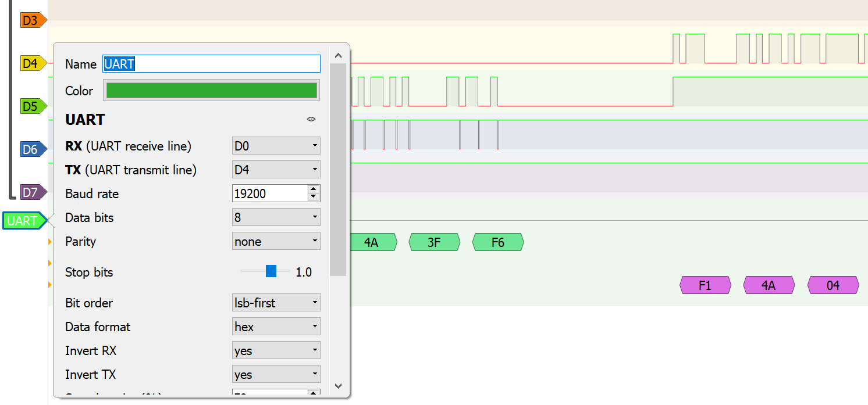The height and width of the screenshot is (405, 868).
Task: Expand the decoder row options arrow
Action: click(49, 242)
